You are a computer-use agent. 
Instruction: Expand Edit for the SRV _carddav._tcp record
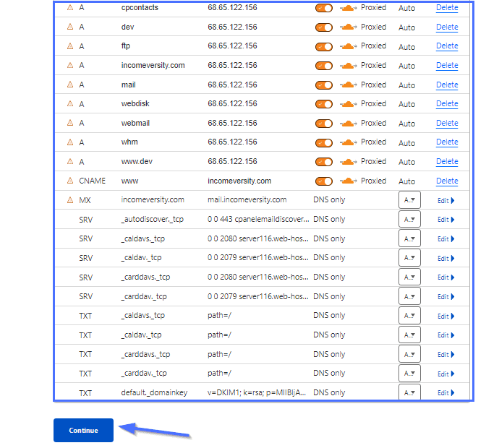[445, 296]
